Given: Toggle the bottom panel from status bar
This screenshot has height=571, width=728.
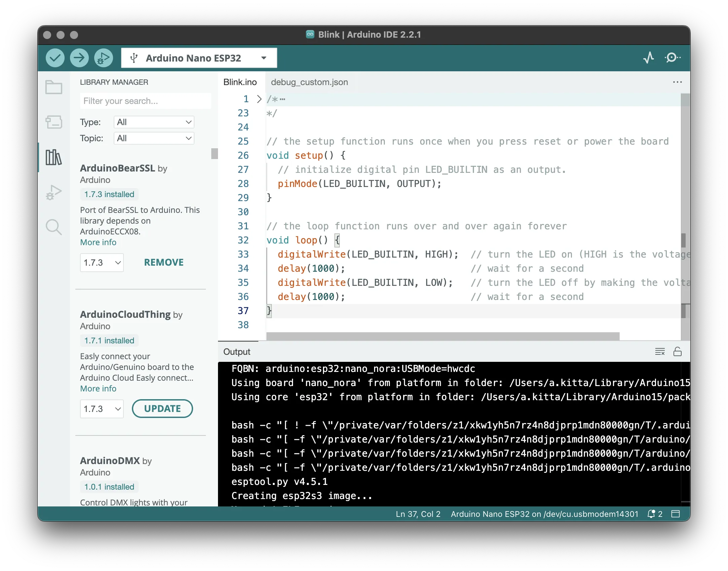Looking at the screenshot, I should pos(676,514).
